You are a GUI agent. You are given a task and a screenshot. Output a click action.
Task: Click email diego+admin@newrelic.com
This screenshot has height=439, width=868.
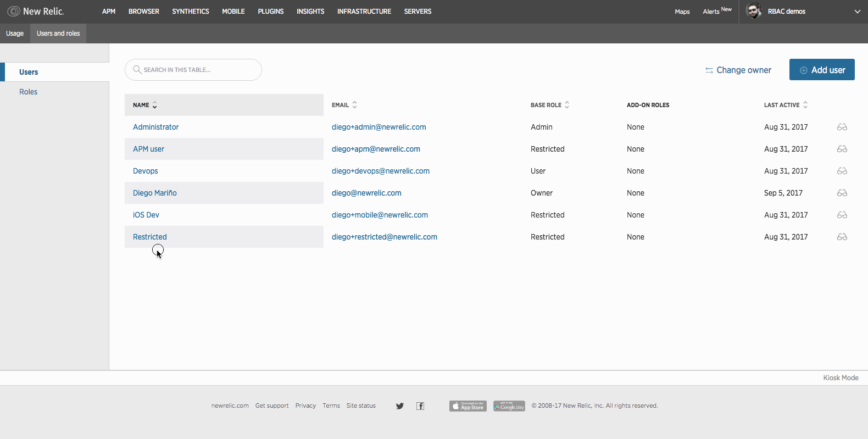pos(379,127)
